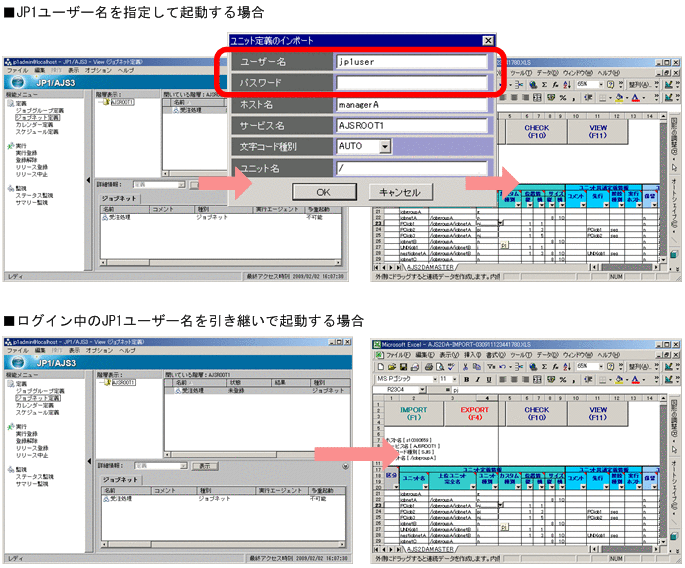Click Font Color swatch in lower Excel toolbar
Screen dimensions: 685x568
coord(635,379)
